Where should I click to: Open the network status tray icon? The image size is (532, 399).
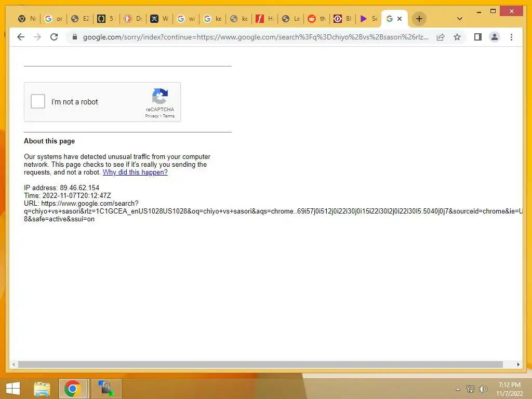coord(471,389)
